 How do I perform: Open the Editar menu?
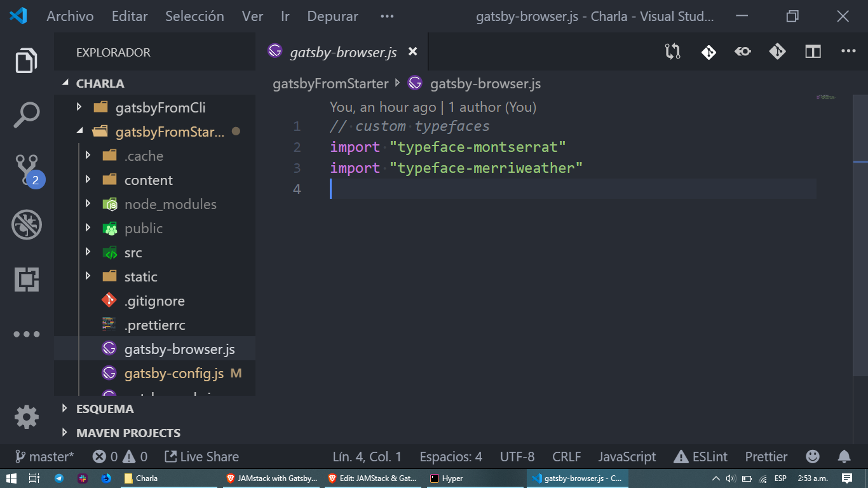tap(130, 17)
